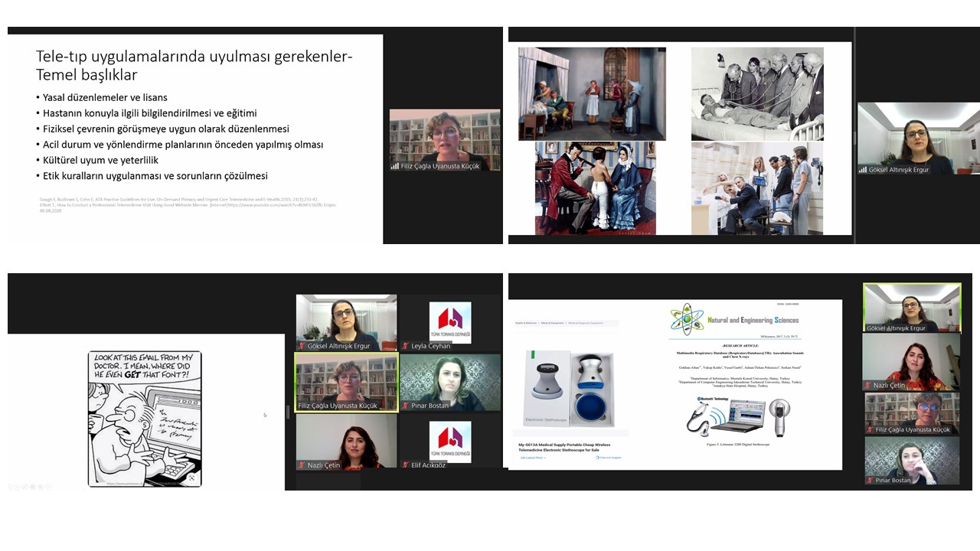Click the Get Latest Price link
980x551 pixels.
[x=534, y=458]
